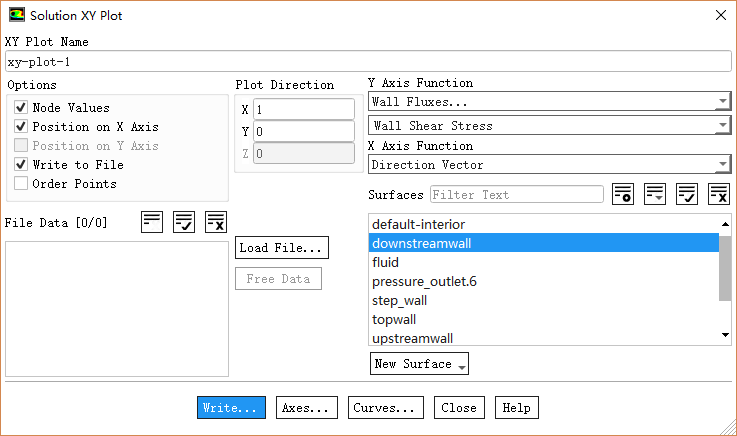Toggle the Node Values checkbox
This screenshot has width=737, height=436.
point(21,108)
